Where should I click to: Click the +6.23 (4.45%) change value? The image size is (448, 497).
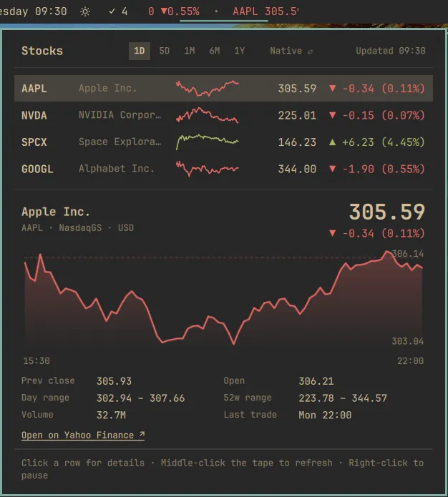pos(384,142)
